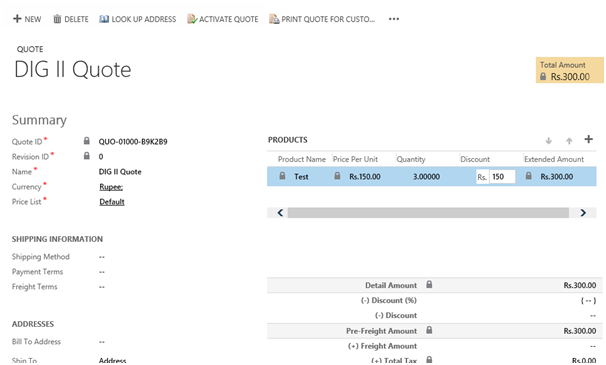Click the Rs.150.00 price cell
This screenshot has height=365, width=606.
click(365, 177)
